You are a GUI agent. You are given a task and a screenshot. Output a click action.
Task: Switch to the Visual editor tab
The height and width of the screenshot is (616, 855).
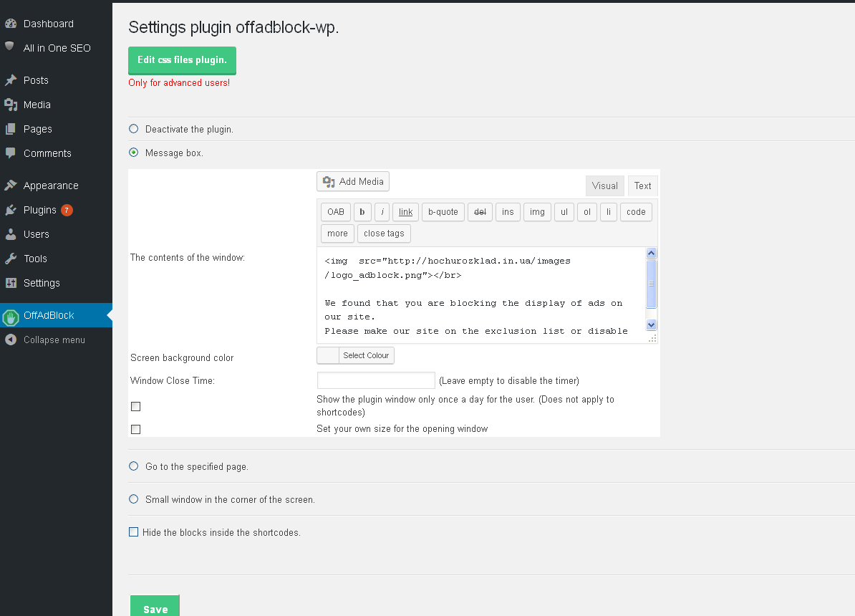(x=604, y=186)
